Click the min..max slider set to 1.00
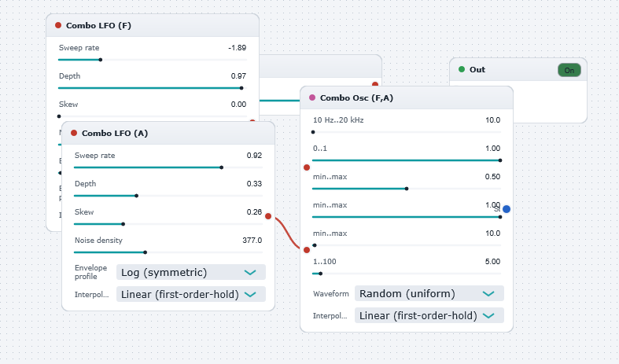The width and height of the screenshot is (619, 364). (407, 217)
